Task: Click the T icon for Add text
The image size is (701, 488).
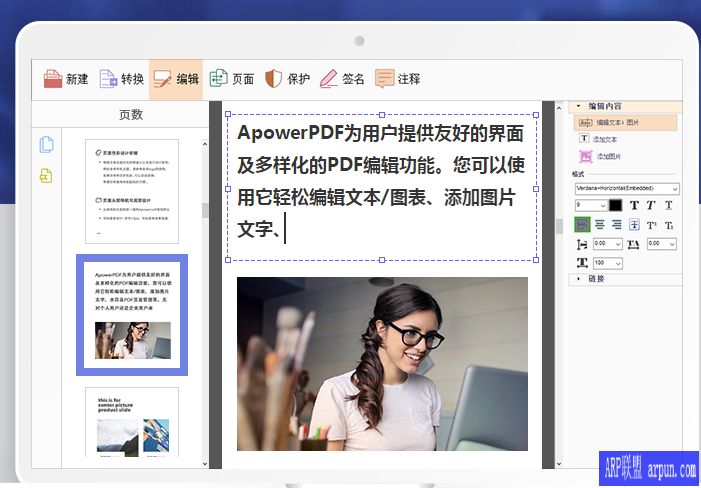Action: click(584, 138)
